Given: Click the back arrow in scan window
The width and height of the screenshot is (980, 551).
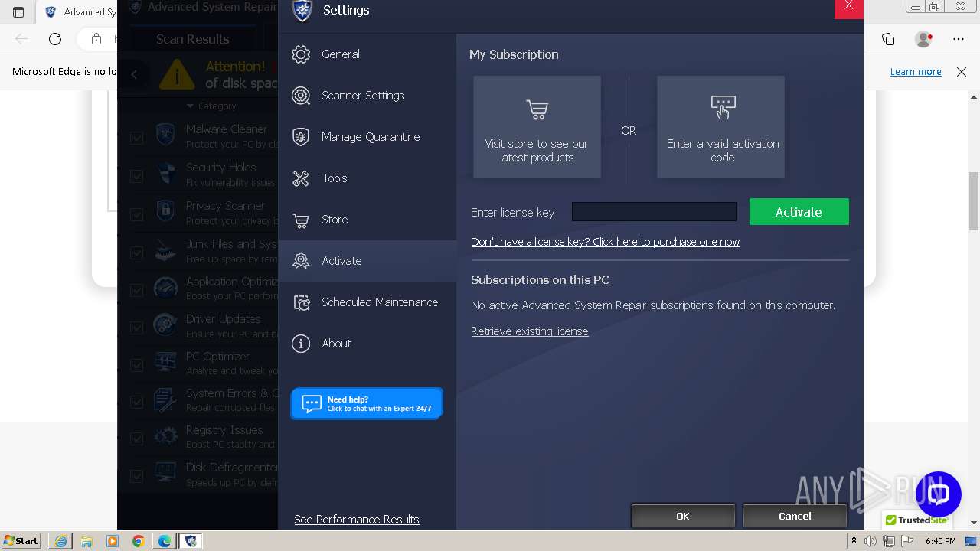Looking at the screenshot, I should pos(135,74).
